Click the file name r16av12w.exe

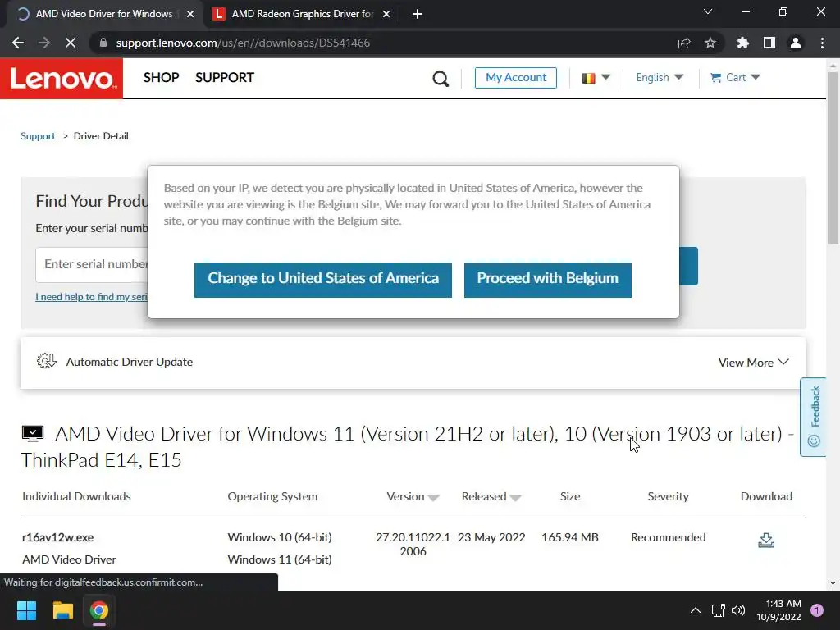pos(58,537)
